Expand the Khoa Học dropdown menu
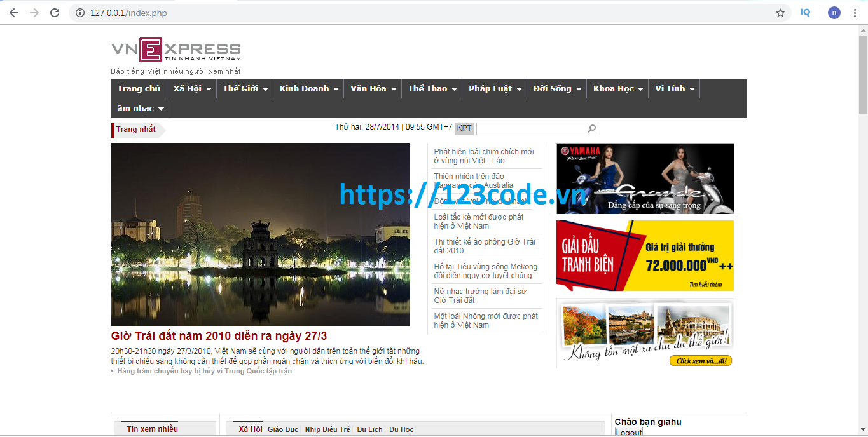Viewport: 868px width, 437px height. click(617, 88)
